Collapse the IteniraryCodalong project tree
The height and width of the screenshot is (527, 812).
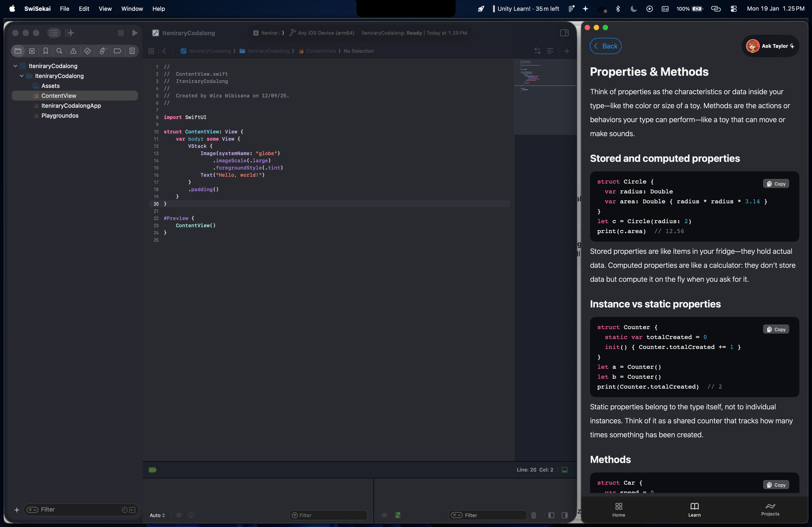click(15, 66)
